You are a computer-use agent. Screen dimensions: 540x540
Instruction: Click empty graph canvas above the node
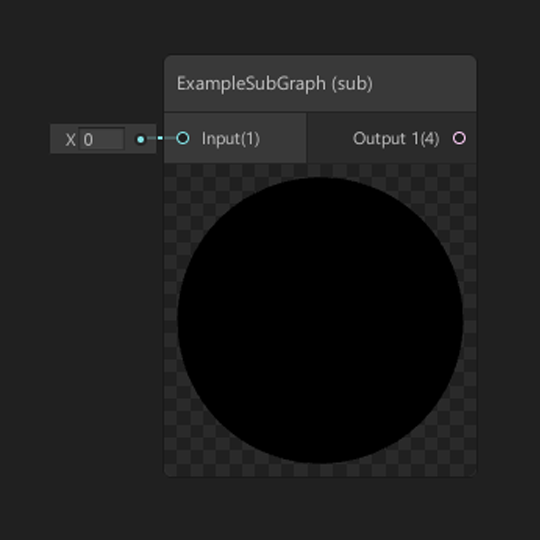tap(320, 27)
